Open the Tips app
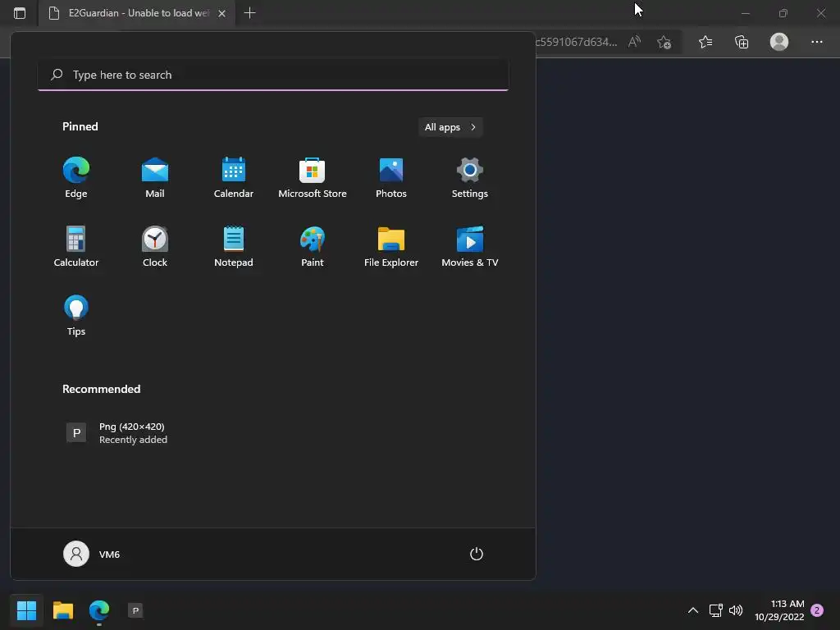Viewport: 840px width, 630px height. click(x=76, y=316)
